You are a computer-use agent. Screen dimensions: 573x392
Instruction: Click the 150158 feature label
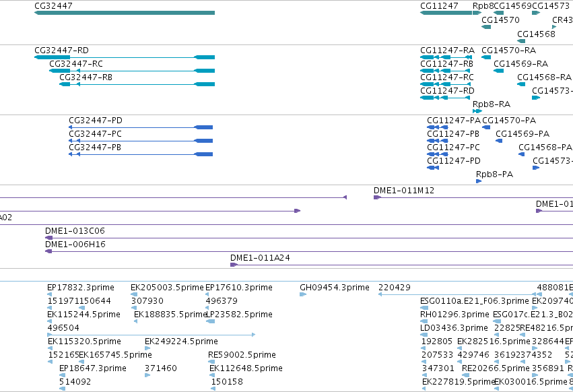227,382
